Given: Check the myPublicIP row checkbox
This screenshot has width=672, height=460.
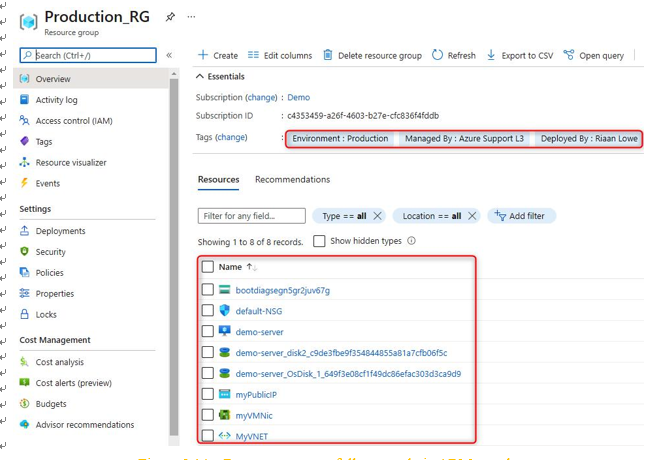Looking at the screenshot, I should (208, 394).
